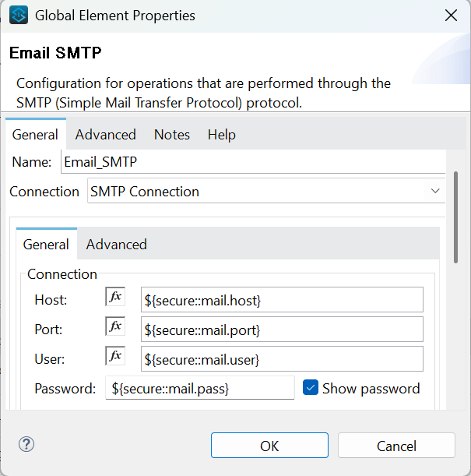Click into the Host input field

tap(282, 299)
